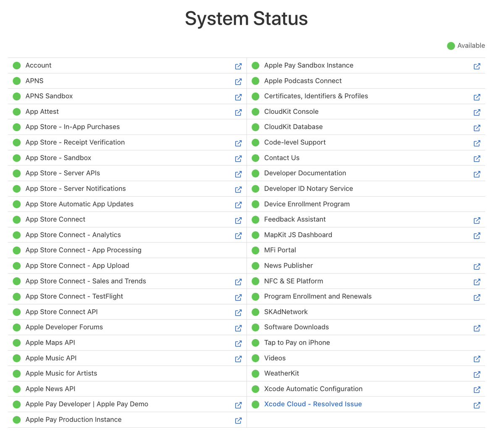Open the Xcode Cloud - Resolved Issue link
Image resolution: width=504 pixels, height=434 pixels.
313,404
